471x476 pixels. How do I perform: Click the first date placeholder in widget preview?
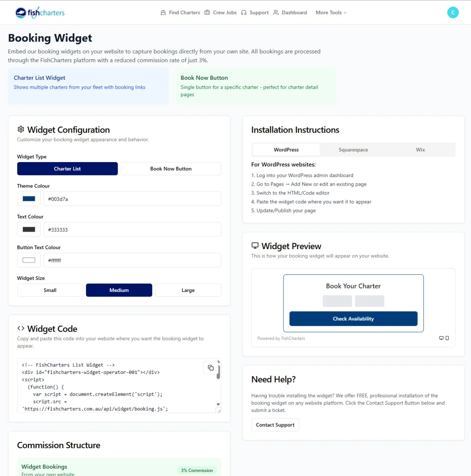click(x=338, y=301)
